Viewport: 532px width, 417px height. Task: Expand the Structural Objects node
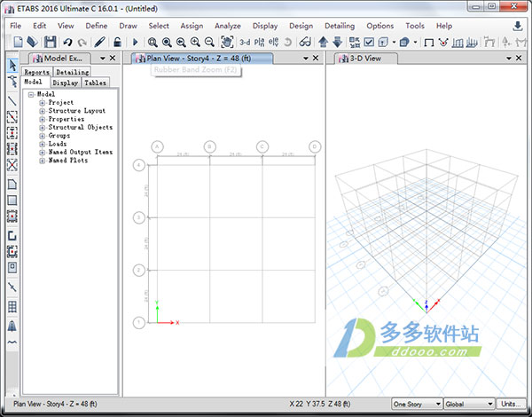coord(42,128)
